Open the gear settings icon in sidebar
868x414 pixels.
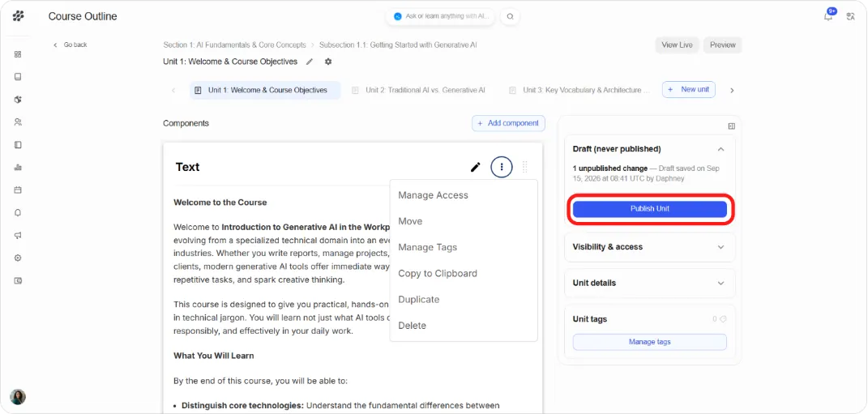click(x=18, y=258)
